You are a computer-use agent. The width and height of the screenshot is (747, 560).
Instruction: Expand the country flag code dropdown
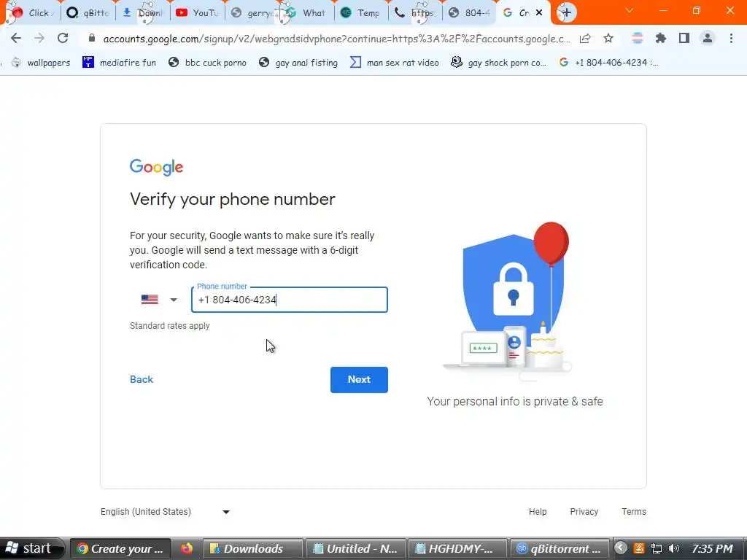(x=160, y=300)
